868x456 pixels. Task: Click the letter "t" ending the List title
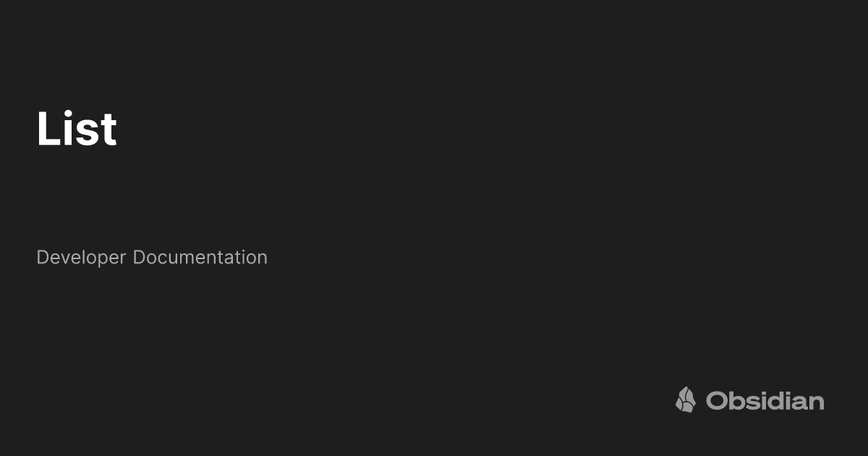click(109, 131)
